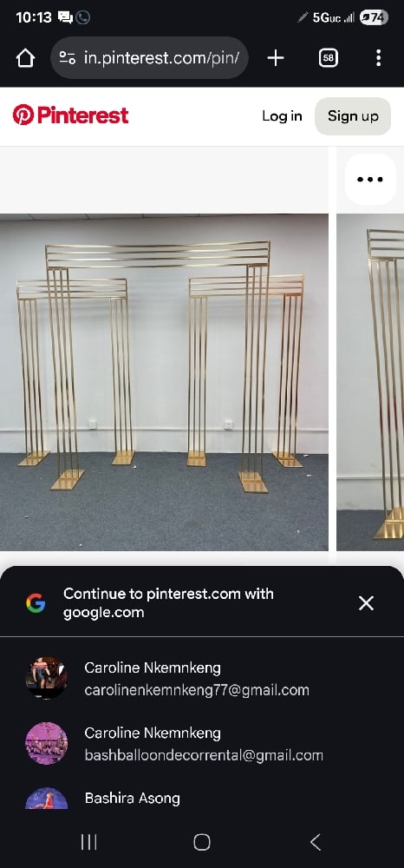Viewport: 404px width, 868px height.
Task: Choose the Bashira Asong account
Action: pyautogui.click(x=202, y=799)
